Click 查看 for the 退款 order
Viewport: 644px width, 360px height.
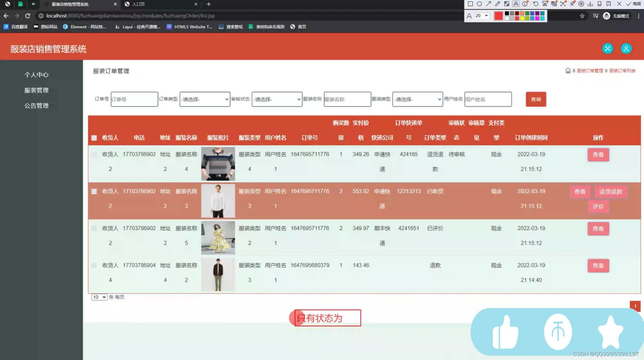(598, 266)
